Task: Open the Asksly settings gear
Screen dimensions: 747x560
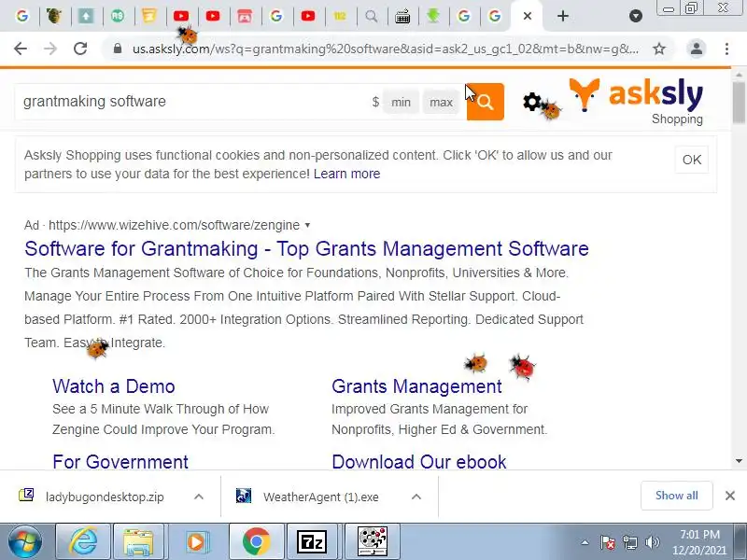Action: pyautogui.click(x=531, y=102)
